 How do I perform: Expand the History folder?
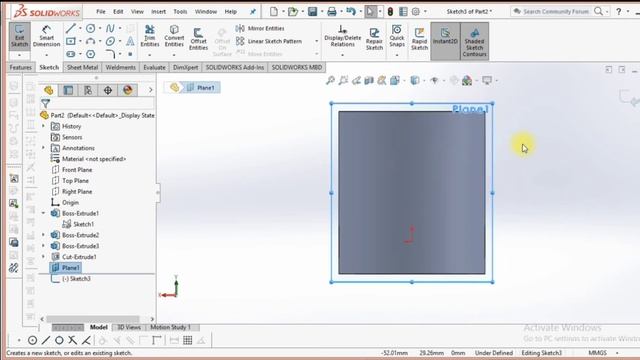[44, 126]
